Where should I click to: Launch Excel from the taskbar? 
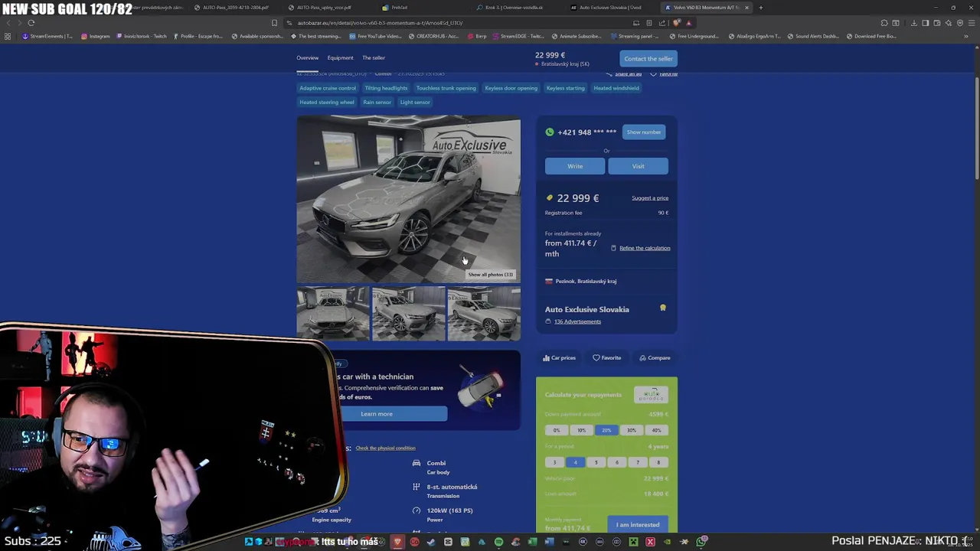point(532,542)
